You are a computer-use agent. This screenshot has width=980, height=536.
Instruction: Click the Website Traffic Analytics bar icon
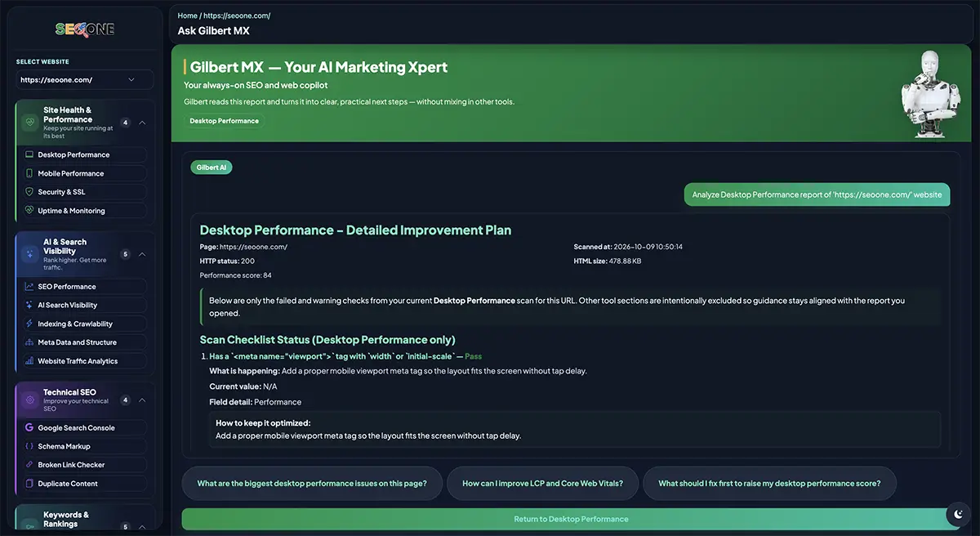(x=29, y=361)
